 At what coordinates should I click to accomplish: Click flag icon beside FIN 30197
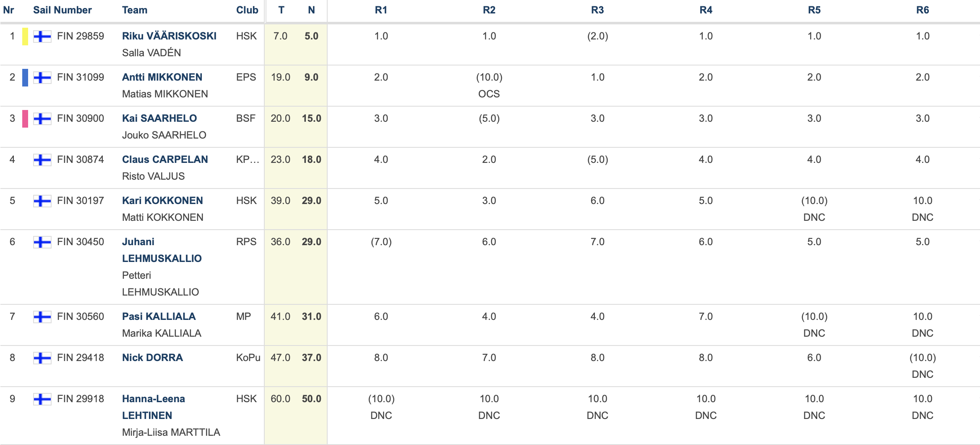click(42, 201)
